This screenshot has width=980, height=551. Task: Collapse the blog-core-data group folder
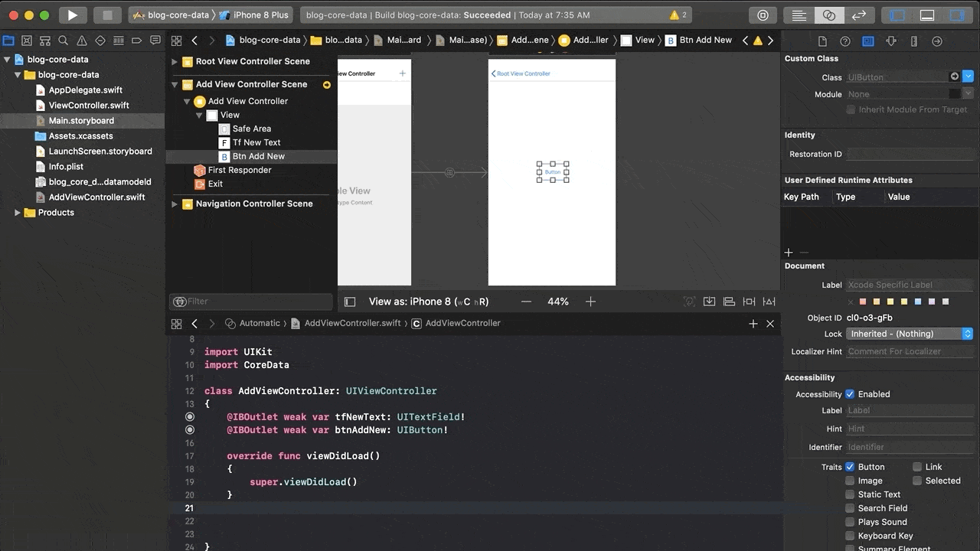coord(18,75)
